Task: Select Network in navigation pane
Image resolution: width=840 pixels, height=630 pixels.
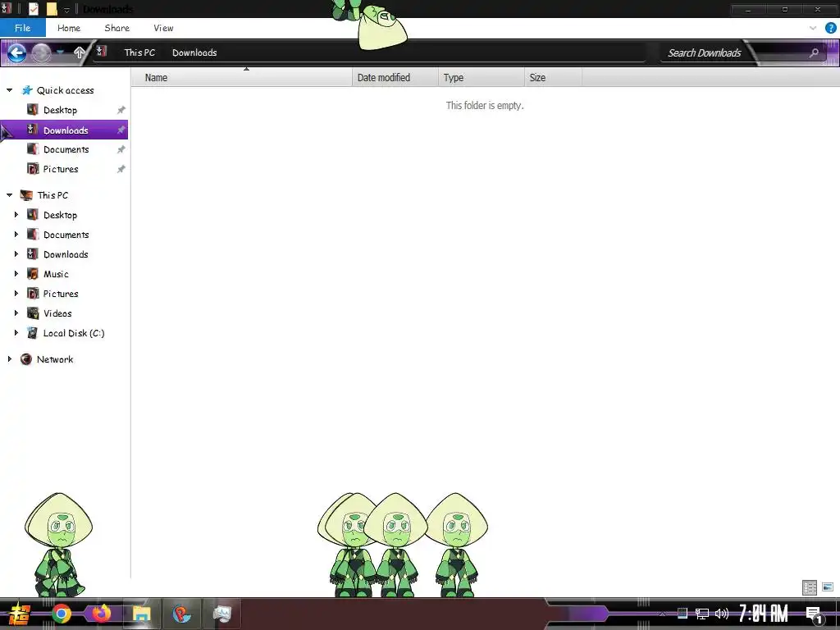Action: pos(55,359)
